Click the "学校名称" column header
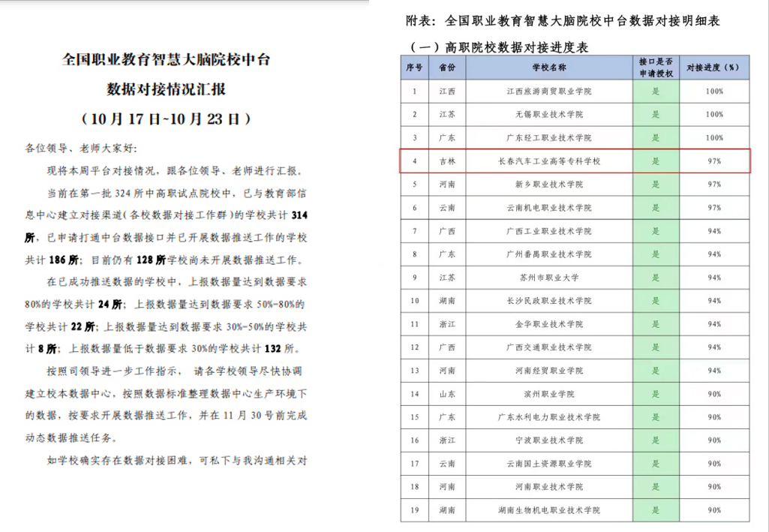The image size is (769, 532). pyautogui.click(x=549, y=68)
